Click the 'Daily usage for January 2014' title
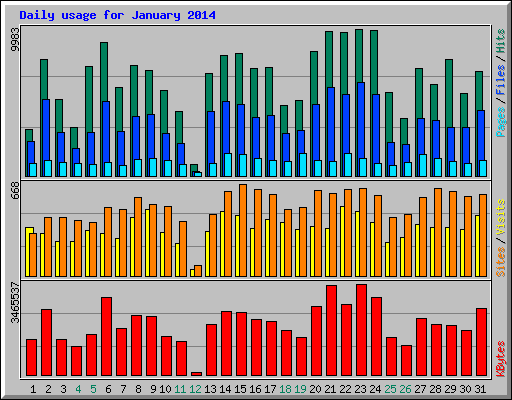The height and width of the screenshot is (400, 512). tap(117, 15)
